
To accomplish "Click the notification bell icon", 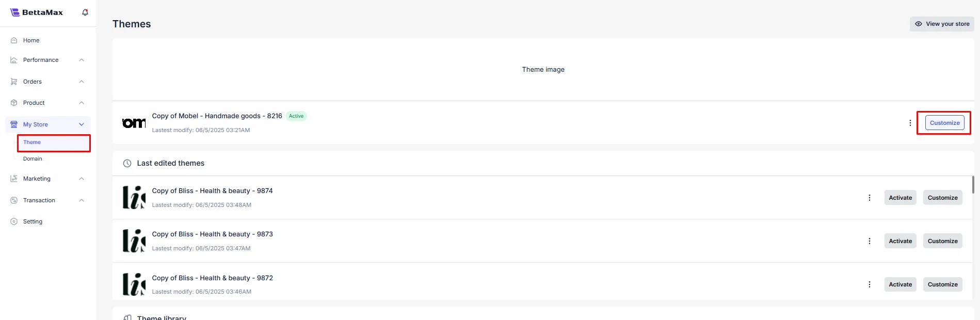I will click(x=85, y=12).
